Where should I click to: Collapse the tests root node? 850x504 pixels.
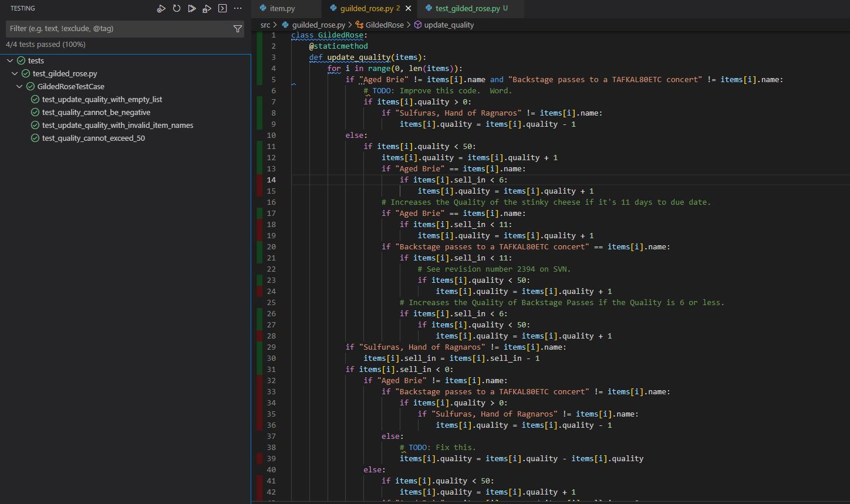tap(10, 60)
